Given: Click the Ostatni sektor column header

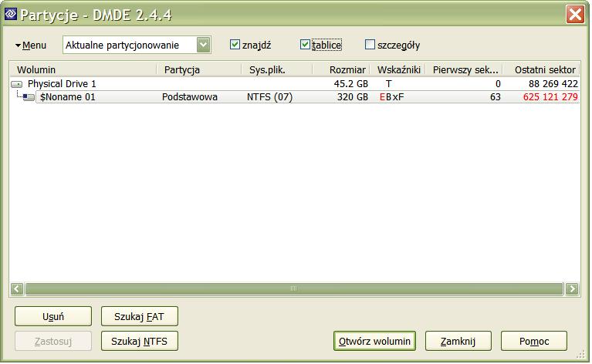Looking at the screenshot, I should tap(541, 69).
